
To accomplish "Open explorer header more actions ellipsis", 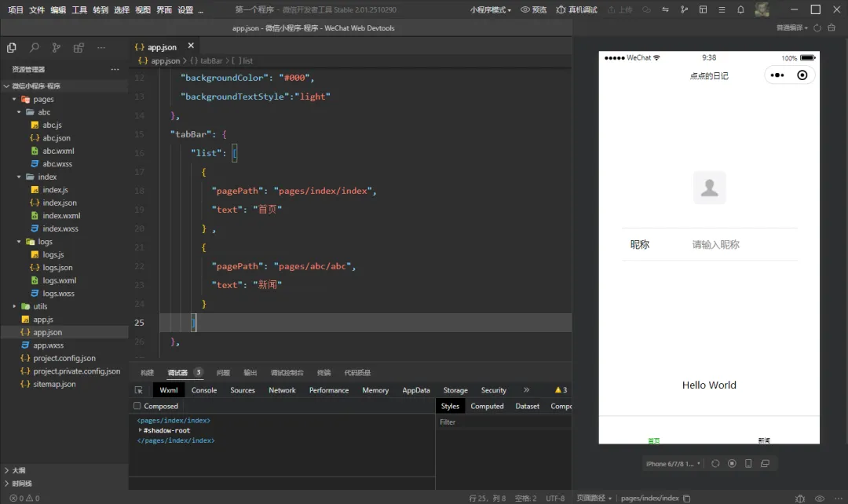I will pos(115,69).
